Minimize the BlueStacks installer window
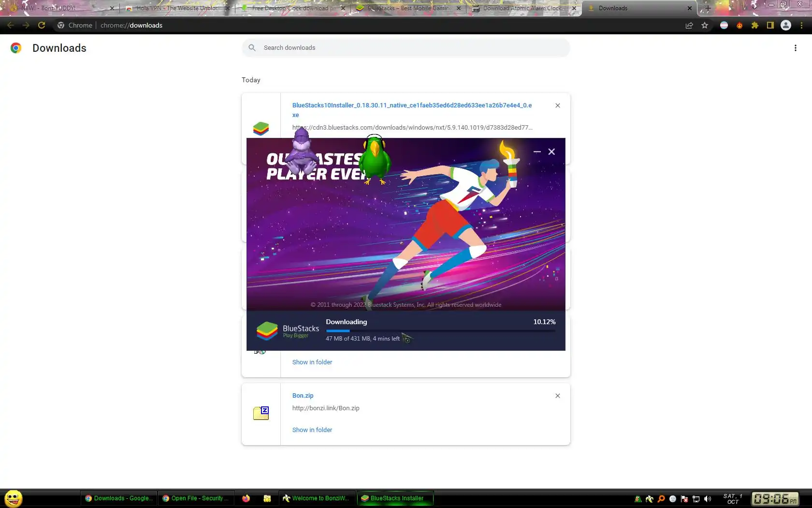The height and width of the screenshot is (508, 812). (537, 151)
